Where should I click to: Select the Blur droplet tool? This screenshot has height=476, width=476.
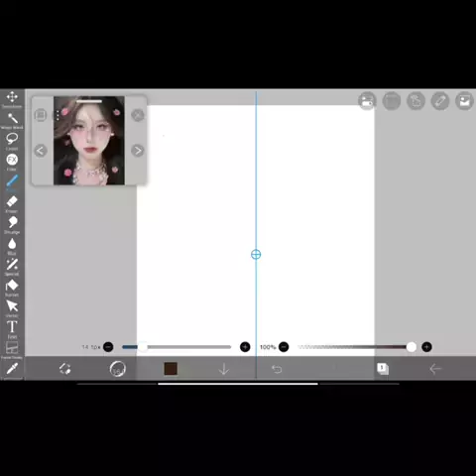(x=12, y=244)
